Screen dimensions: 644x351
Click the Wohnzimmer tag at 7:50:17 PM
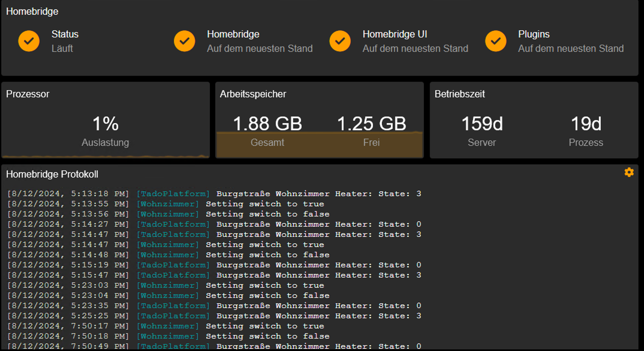pos(168,326)
